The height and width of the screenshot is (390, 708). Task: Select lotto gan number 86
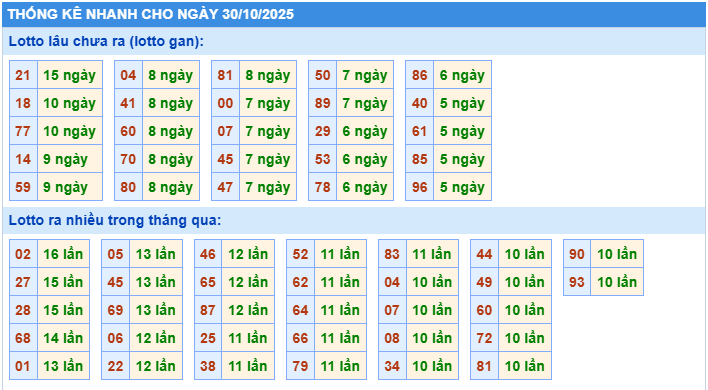[x=419, y=75]
